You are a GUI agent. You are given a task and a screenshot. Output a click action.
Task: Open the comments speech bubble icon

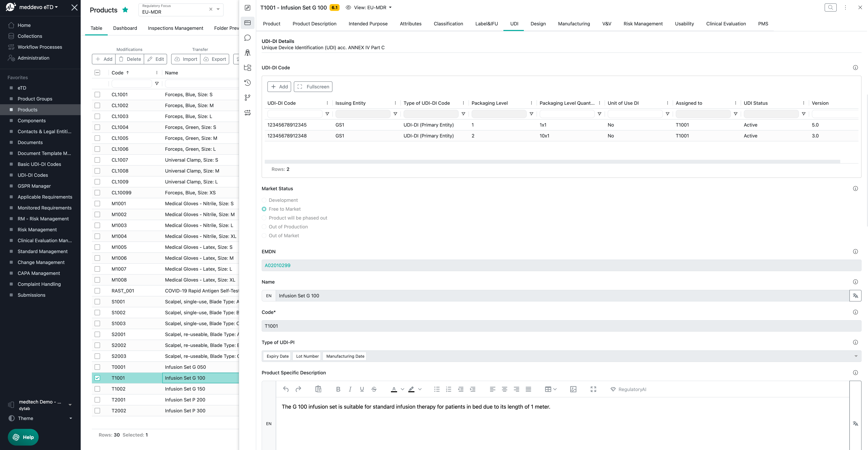[x=247, y=38]
